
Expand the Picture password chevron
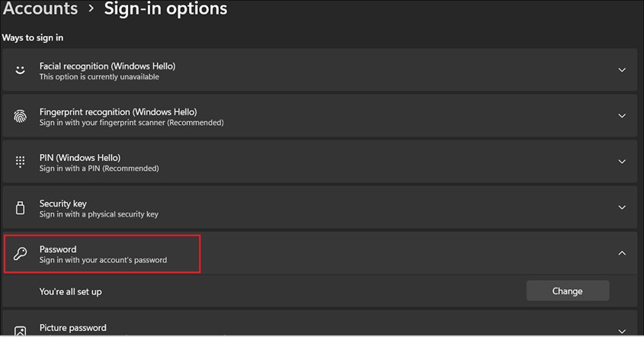click(x=622, y=330)
